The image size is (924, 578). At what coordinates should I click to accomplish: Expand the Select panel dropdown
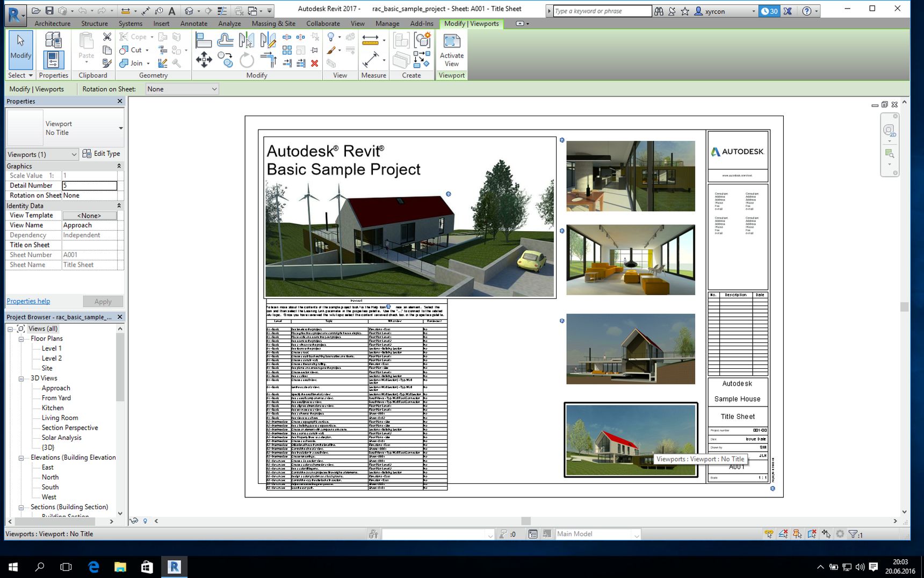tap(20, 75)
